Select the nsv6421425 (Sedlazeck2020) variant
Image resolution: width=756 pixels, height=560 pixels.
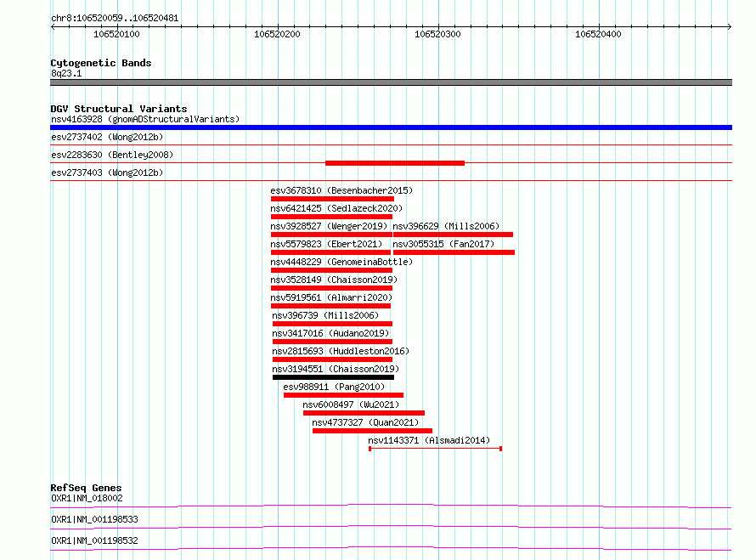click(336, 208)
